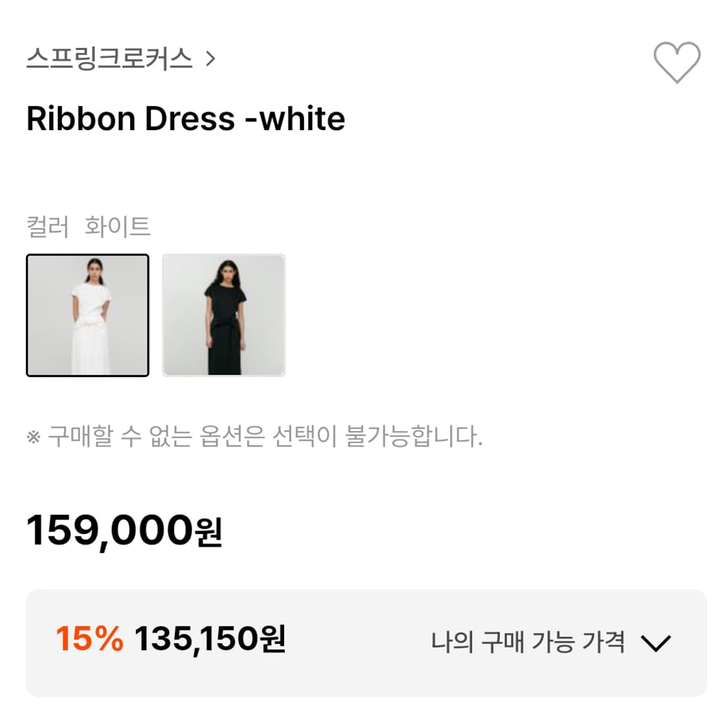The height and width of the screenshot is (728, 728).
Task: Click the orange 15% discount rate
Action: (89, 639)
